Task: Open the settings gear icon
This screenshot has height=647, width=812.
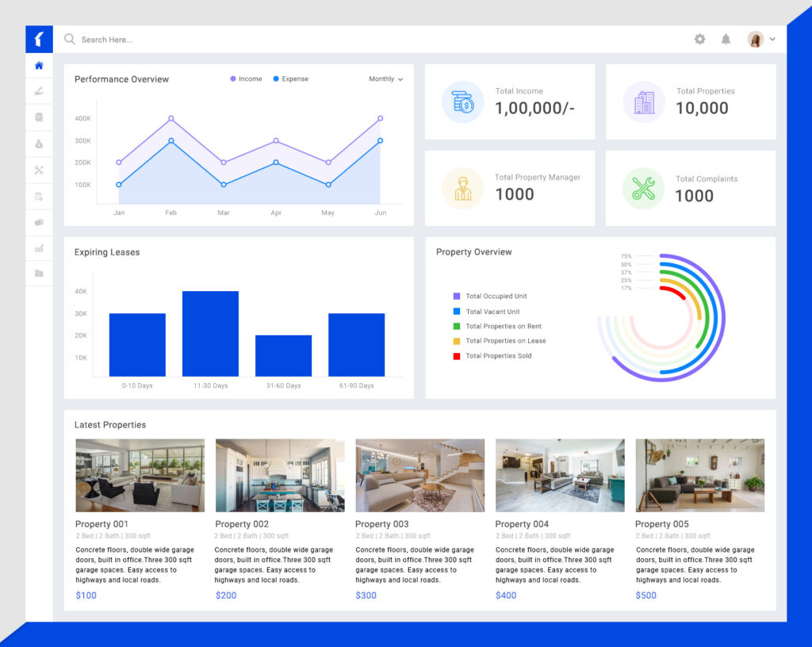Action: [699, 39]
